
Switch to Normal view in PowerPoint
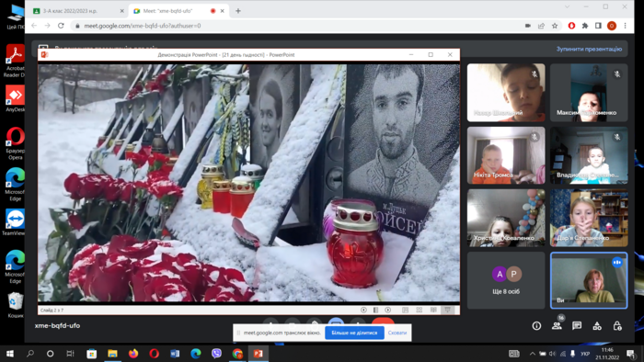pyautogui.click(x=405, y=310)
